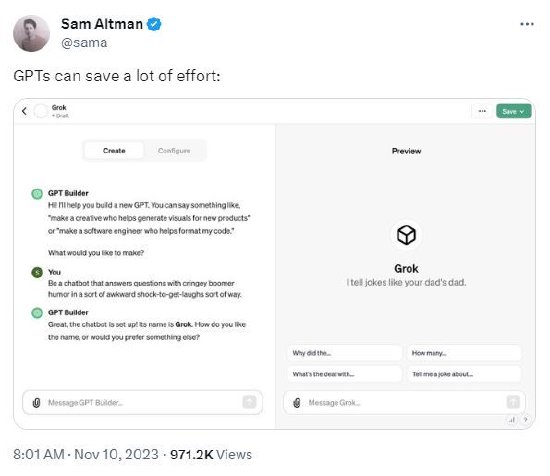Select the Create tab
The width and height of the screenshot is (550, 476).
pyautogui.click(x=114, y=150)
